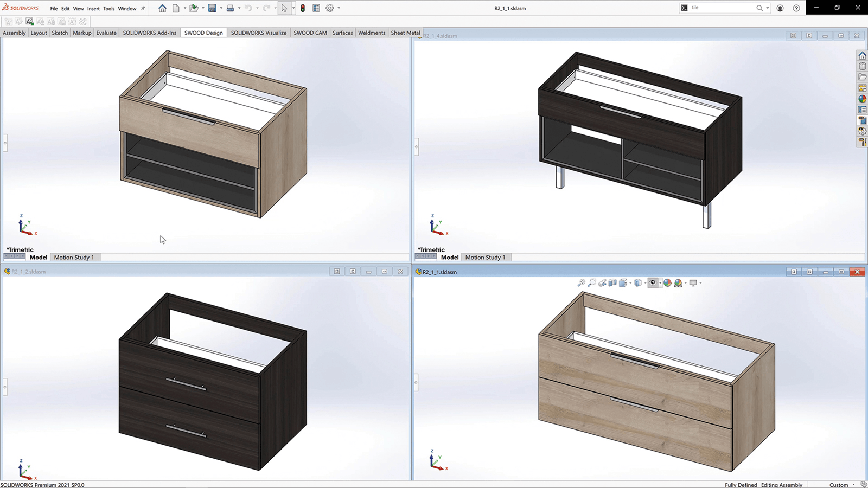The height and width of the screenshot is (488, 868).
Task: Switch to the SWOOD CAM tab
Action: [x=310, y=33]
